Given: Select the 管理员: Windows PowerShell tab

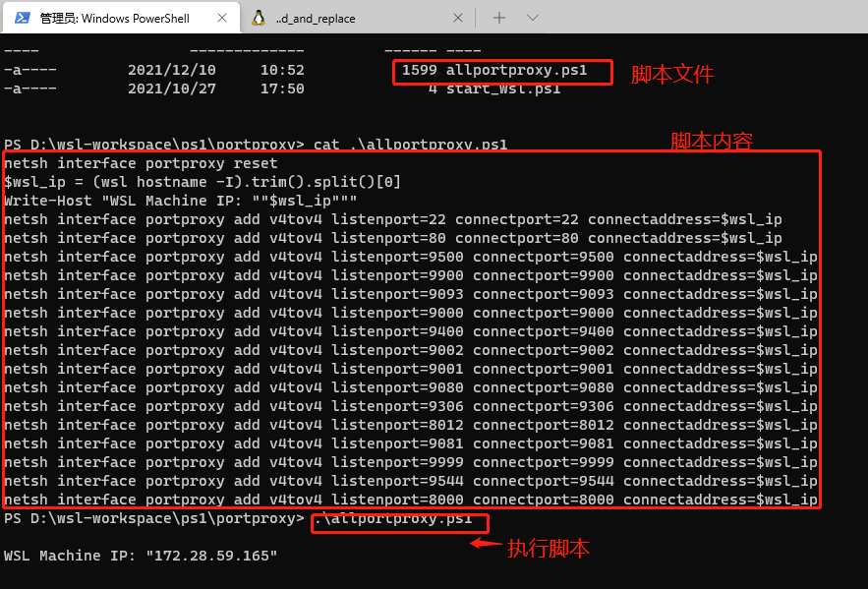Looking at the screenshot, I should coord(121,18).
